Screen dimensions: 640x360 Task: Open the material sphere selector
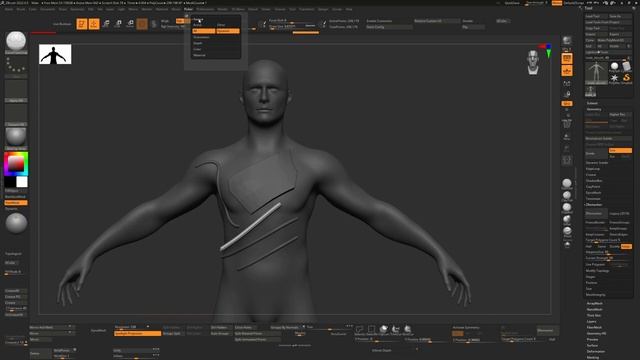tap(16, 138)
